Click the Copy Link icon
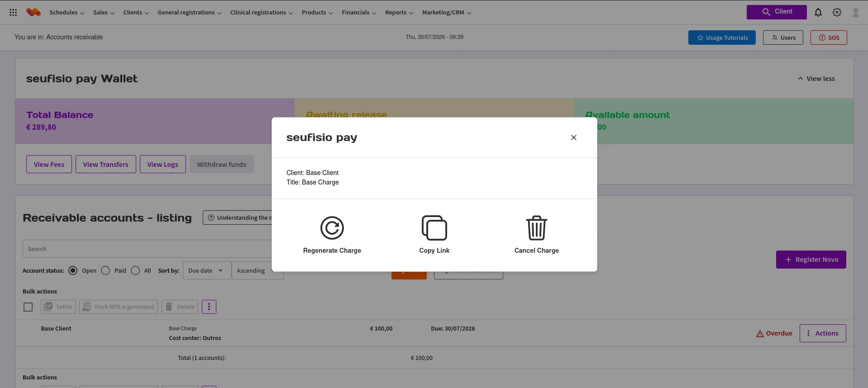 (x=434, y=228)
